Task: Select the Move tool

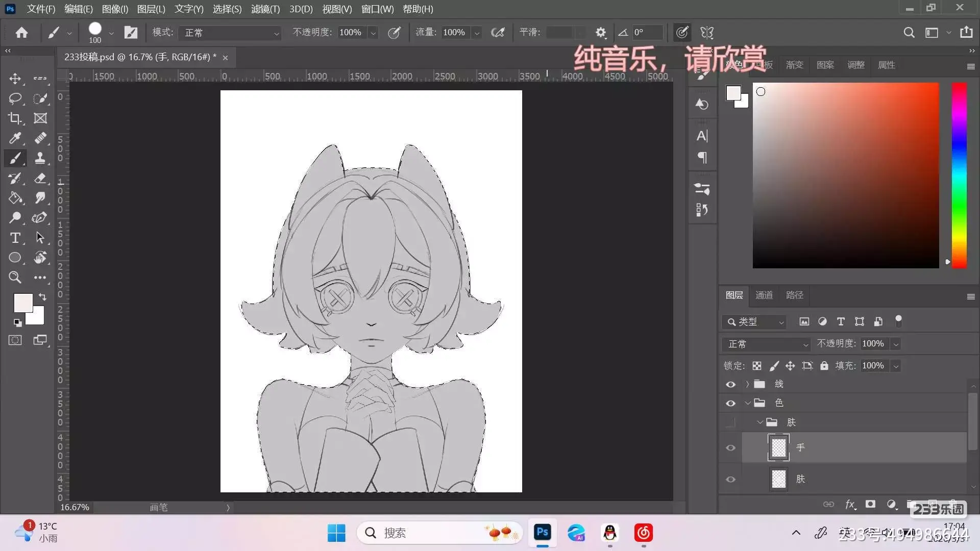Action: tap(15, 79)
